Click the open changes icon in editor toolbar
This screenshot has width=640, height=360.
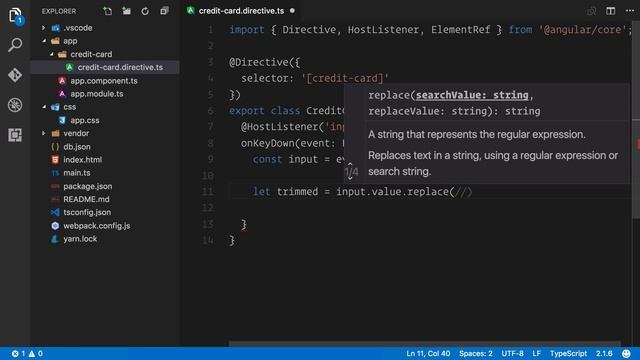[591, 11]
